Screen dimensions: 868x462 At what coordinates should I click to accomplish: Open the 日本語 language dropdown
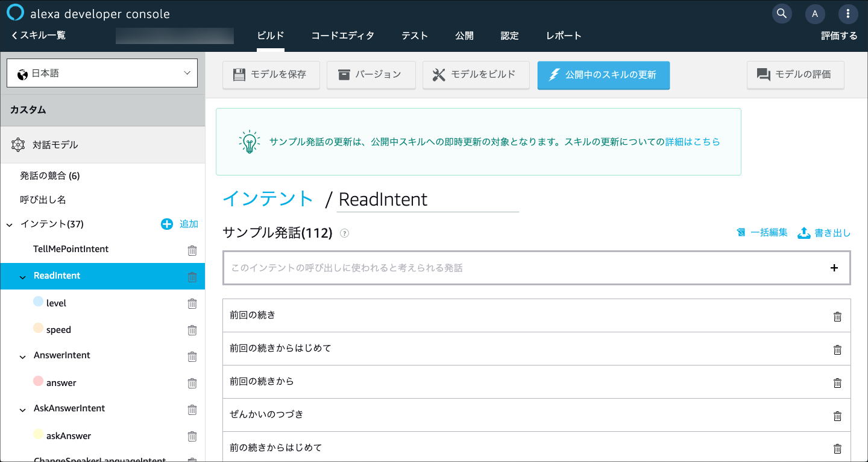click(102, 74)
